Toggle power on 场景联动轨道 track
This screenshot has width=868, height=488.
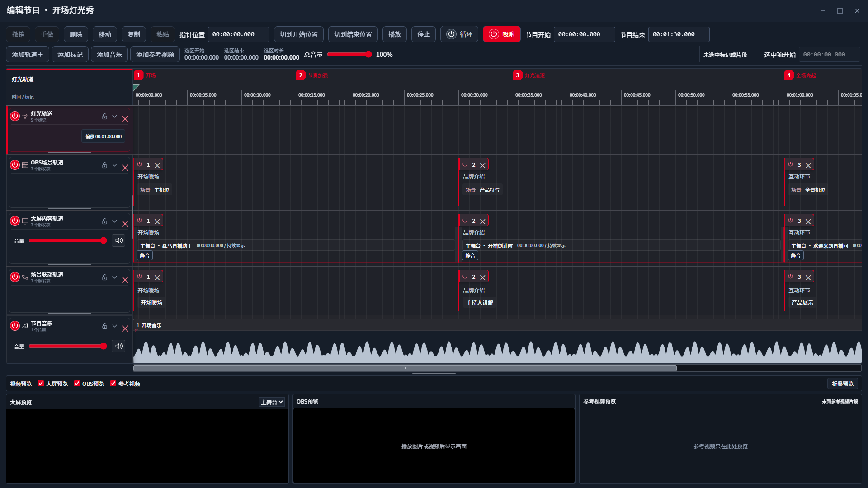tap(15, 277)
